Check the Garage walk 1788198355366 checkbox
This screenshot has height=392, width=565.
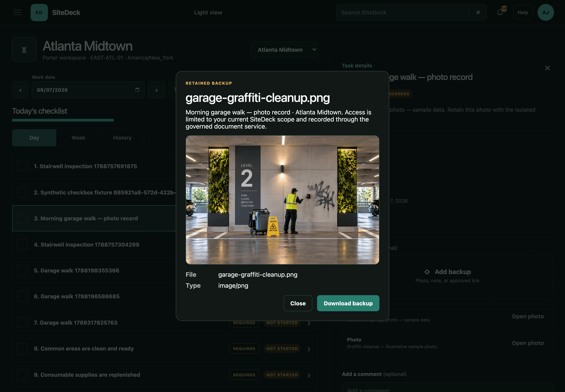coord(22,270)
